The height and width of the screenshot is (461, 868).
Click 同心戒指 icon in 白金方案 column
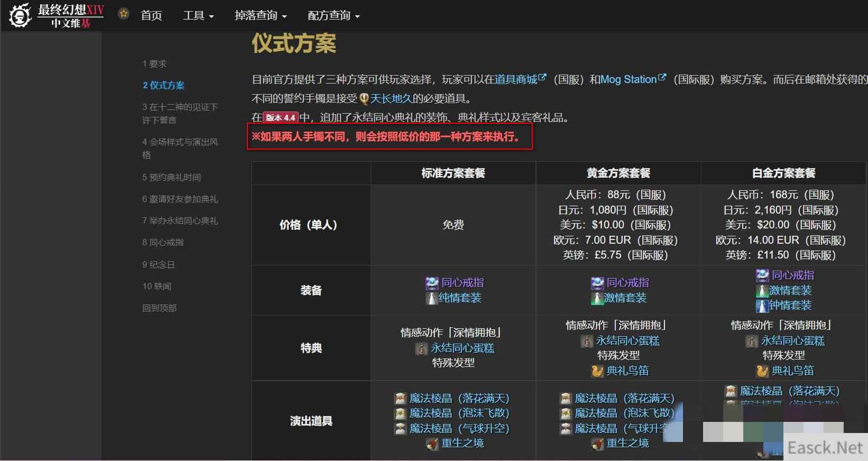762,275
